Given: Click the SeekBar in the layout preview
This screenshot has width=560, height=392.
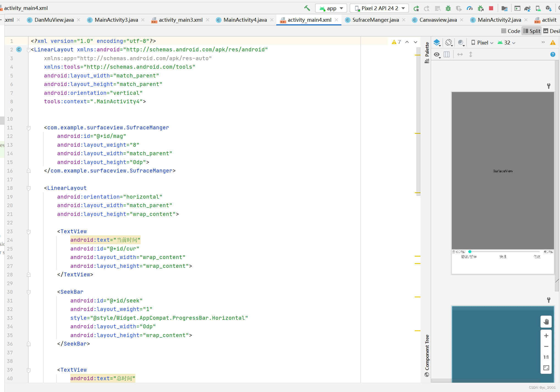Looking at the screenshot, I should pyautogui.click(x=504, y=252).
